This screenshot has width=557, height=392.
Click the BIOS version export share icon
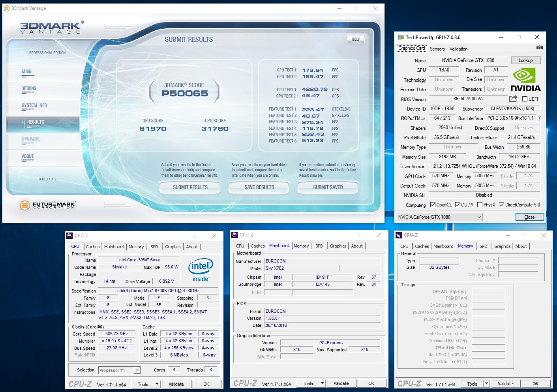coord(513,99)
